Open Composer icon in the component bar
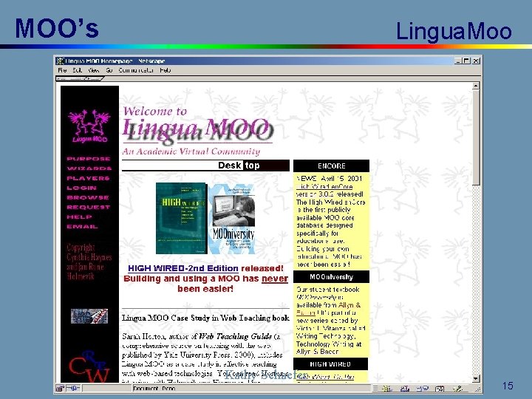This screenshot has height=399, width=532. pos(458,389)
